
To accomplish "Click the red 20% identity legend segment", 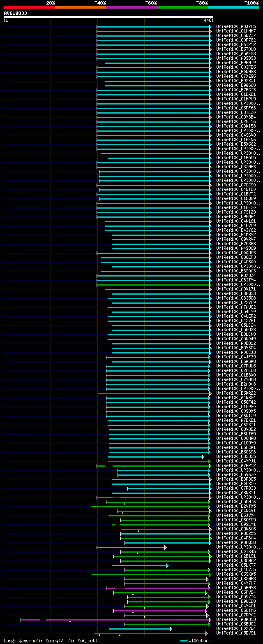I will click(30, 7).
